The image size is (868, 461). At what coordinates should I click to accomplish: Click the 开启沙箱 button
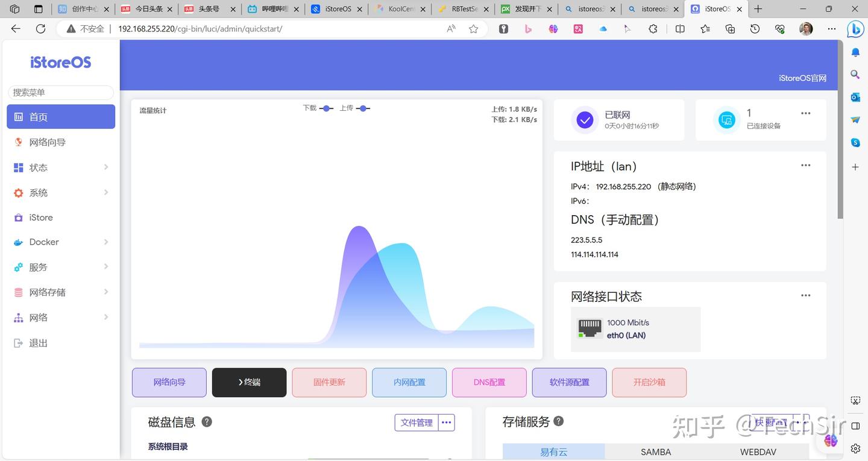tap(649, 383)
